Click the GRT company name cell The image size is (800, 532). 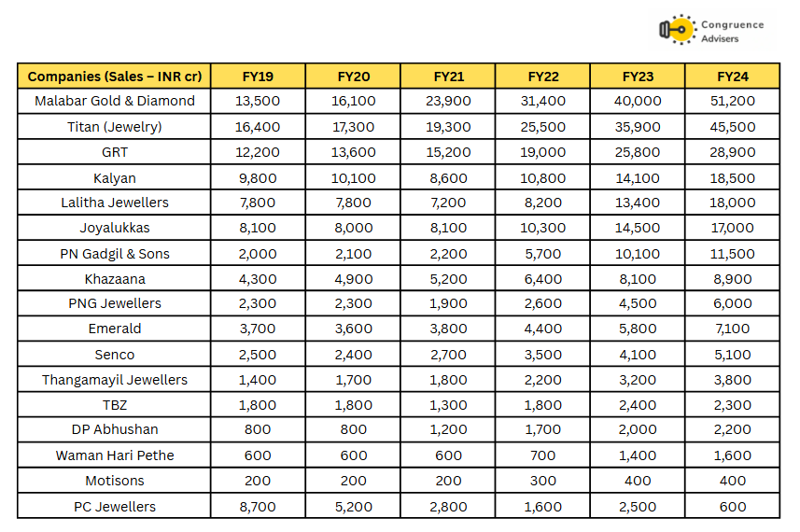tap(114, 152)
